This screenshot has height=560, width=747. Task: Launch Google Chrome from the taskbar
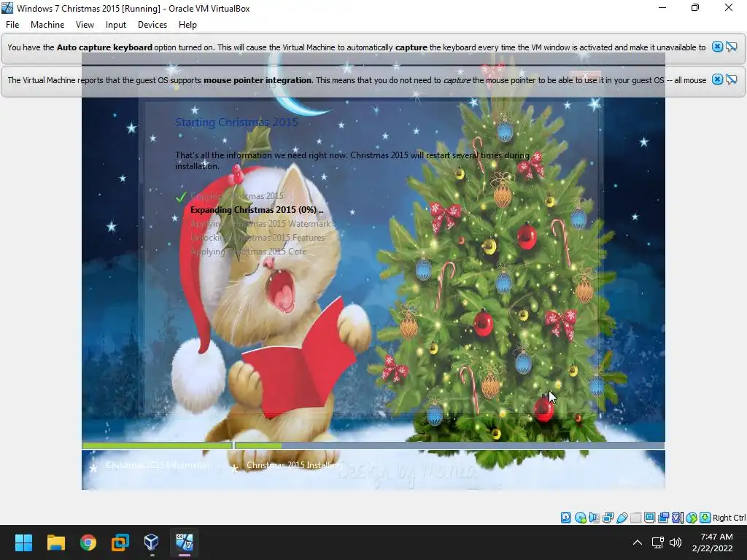point(88,542)
